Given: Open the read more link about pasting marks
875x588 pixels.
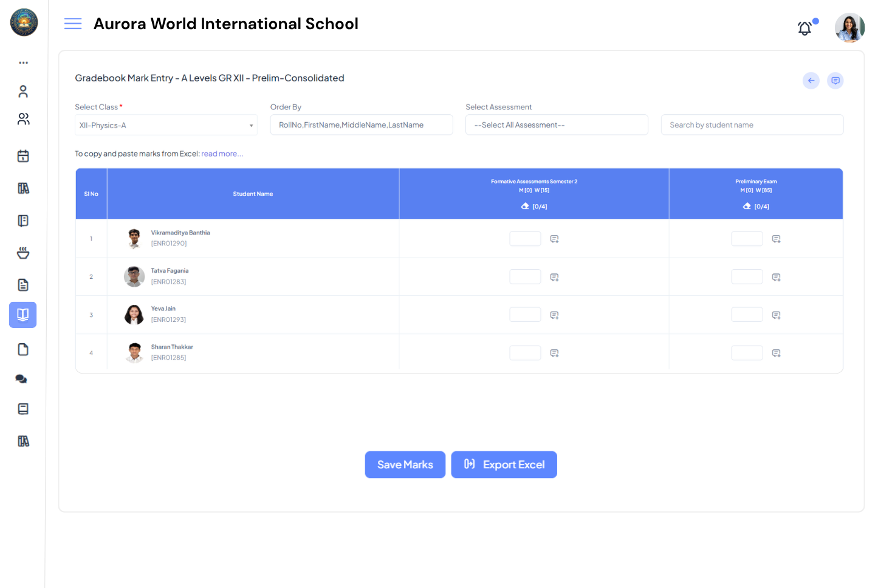Looking at the screenshot, I should point(222,153).
